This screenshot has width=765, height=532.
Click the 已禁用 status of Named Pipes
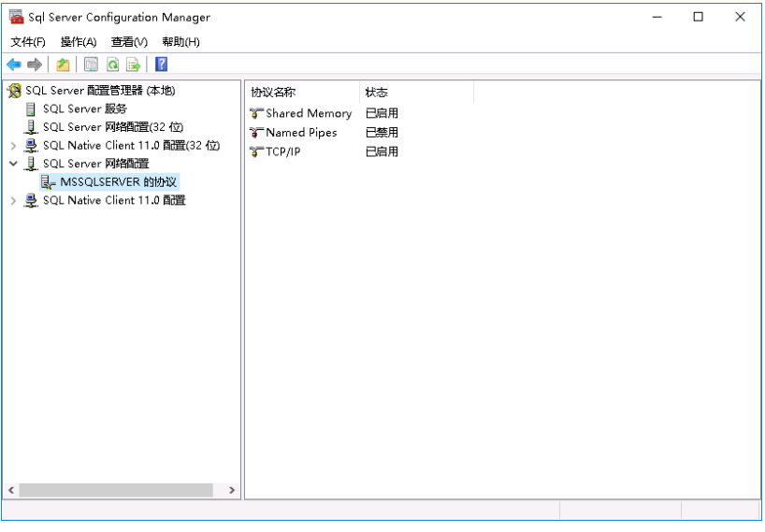(x=382, y=132)
